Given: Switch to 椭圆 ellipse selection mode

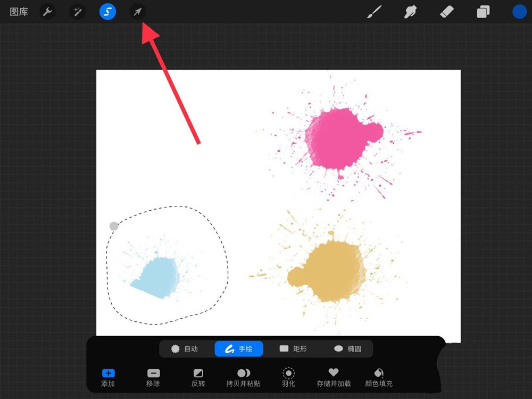Looking at the screenshot, I should pos(347,349).
